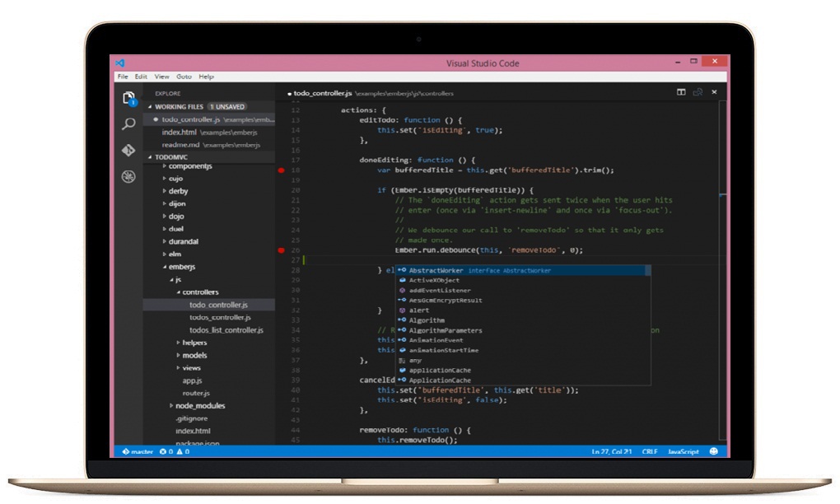Click the smiley feedback icon in status bar

[713, 451]
